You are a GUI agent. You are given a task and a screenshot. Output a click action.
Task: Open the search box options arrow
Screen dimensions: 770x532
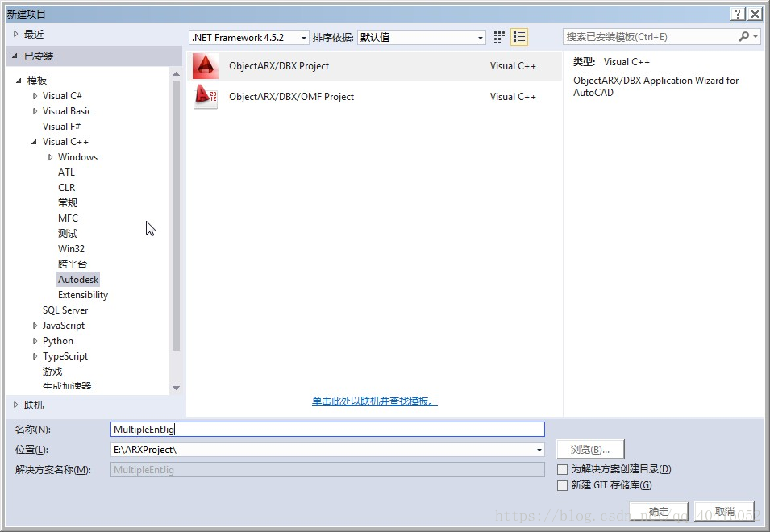[x=755, y=37]
